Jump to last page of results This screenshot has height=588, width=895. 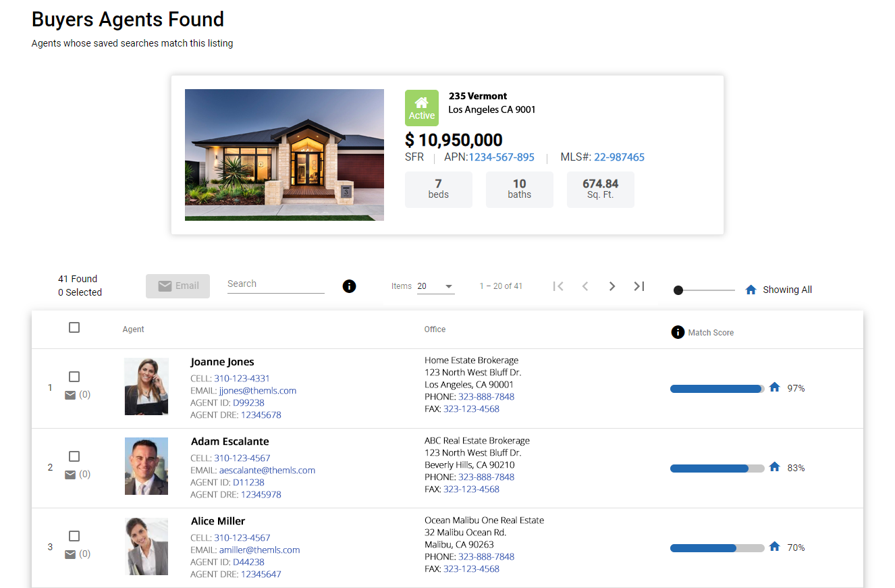pos(639,286)
